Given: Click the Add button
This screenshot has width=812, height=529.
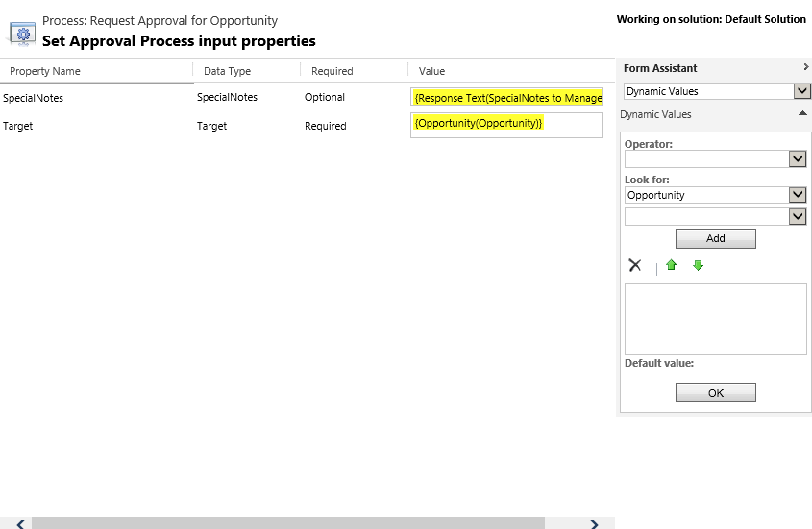Looking at the screenshot, I should coord(716,239).
